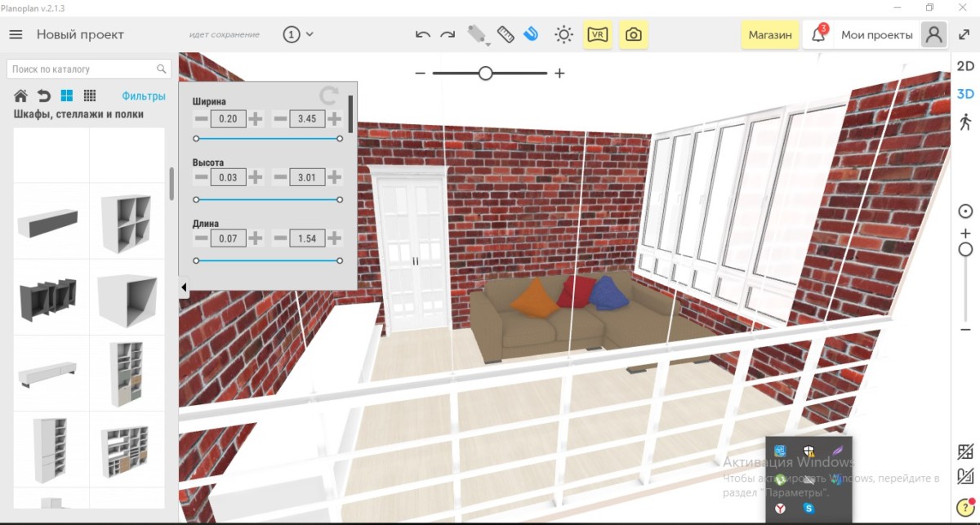980x525 pixels.
Task: Decrease Ширина maximum 3.45 value
Action: [280, 119]
